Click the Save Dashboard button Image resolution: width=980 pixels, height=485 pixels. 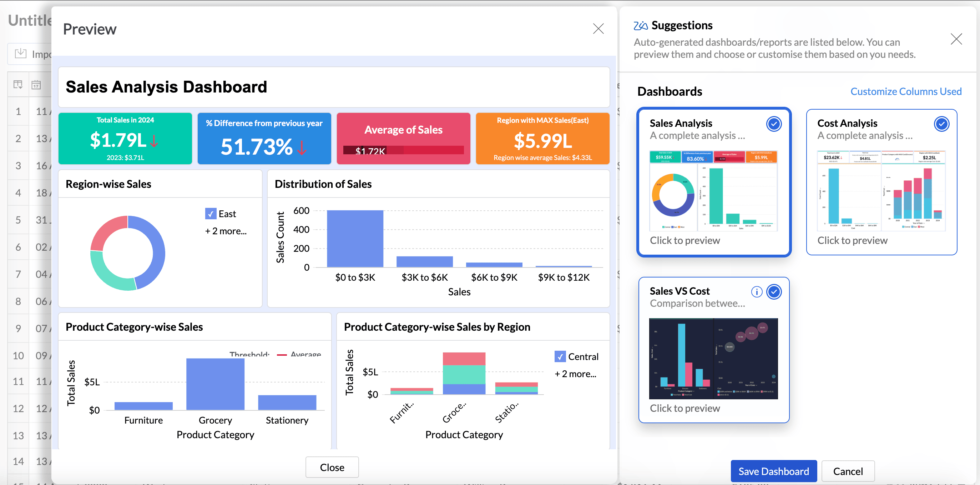773,471
